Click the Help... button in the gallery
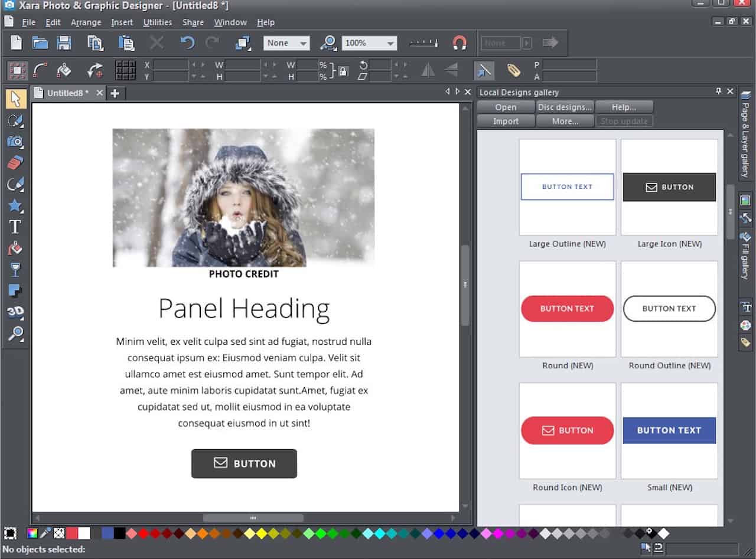756x559 pixels. coord(624,107)
